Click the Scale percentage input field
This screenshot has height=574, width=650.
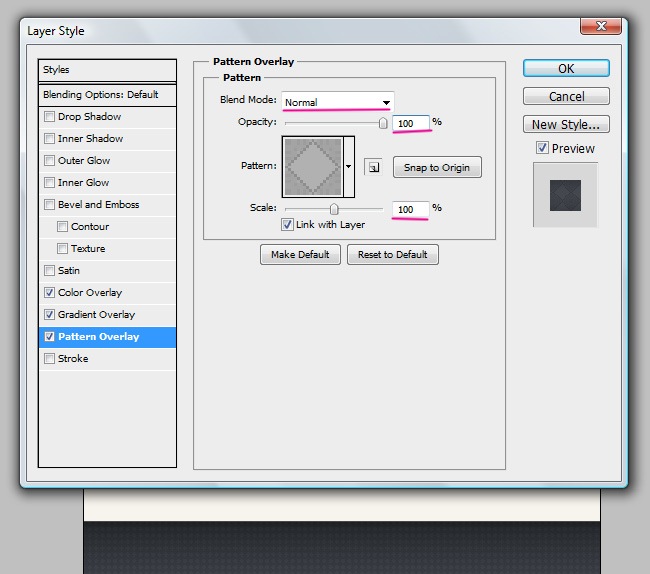click(410, 208)
